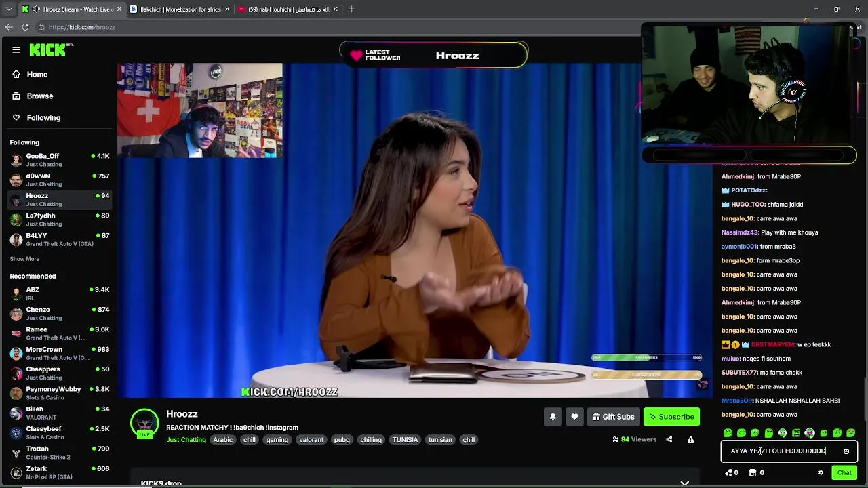Screen dimensions: 868x488
Task: Click Zetark channel avatar
Action: (x=16, y=472)
